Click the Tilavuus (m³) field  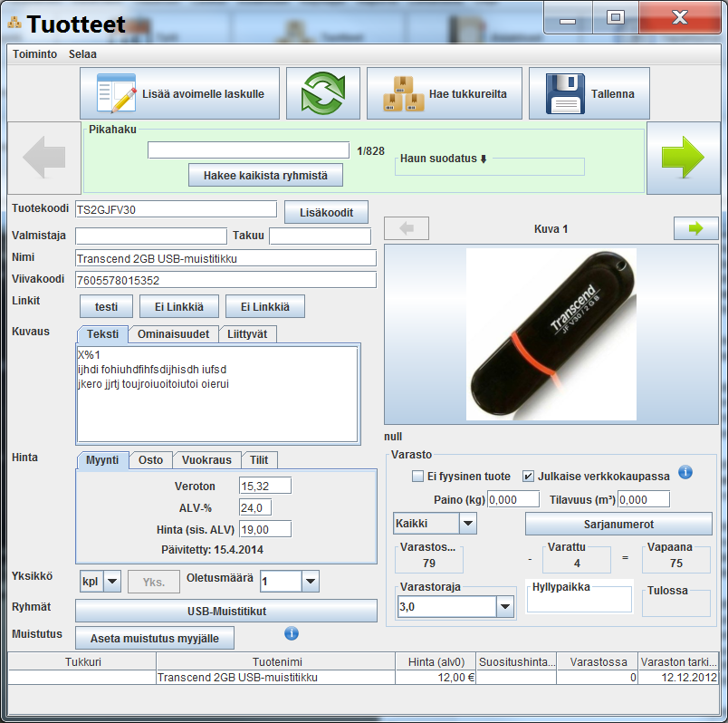click(644, 499)
